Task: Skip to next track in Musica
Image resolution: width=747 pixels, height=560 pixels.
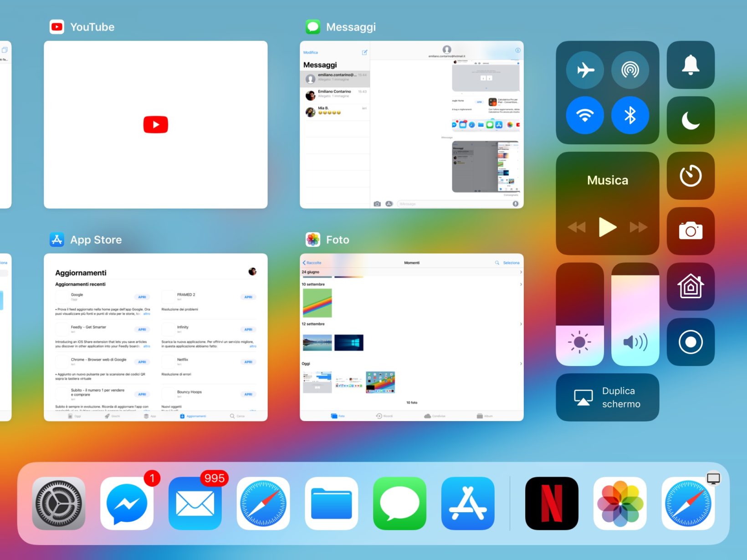Action: click(x=639, y=227)
